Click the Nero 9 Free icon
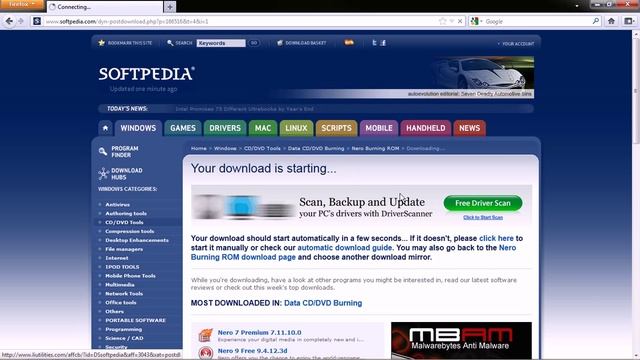The height and width of the screenshot is (360, 640). click(206, 353)
